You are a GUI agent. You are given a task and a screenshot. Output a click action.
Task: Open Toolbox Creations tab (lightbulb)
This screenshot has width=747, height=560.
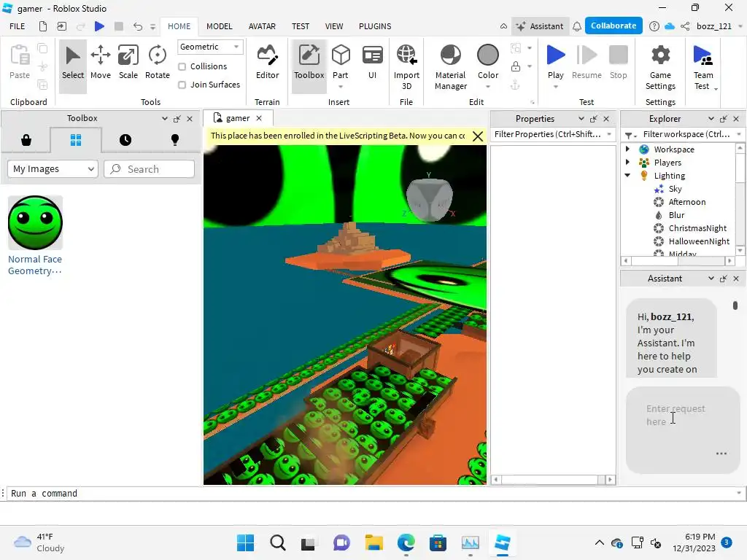(x=175, y=140)
